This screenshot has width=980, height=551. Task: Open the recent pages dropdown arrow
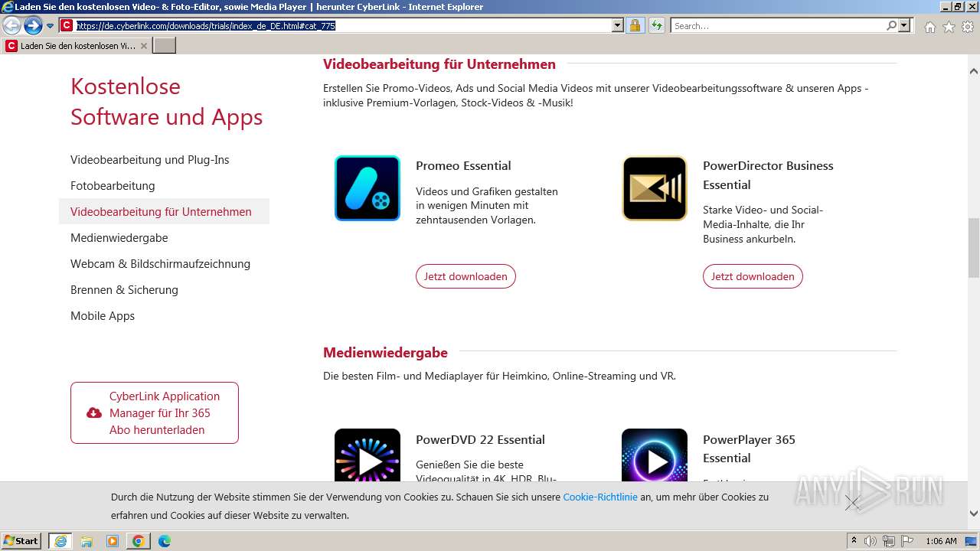pos(50,26)
